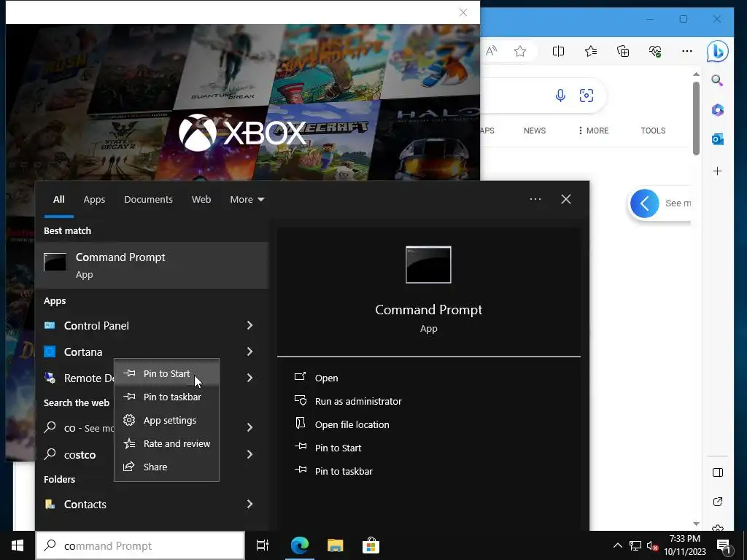The image size is (747, 560).
Task: Add page to favorites star in Edge
Action: pyautogui.click(x=519, y=51)
